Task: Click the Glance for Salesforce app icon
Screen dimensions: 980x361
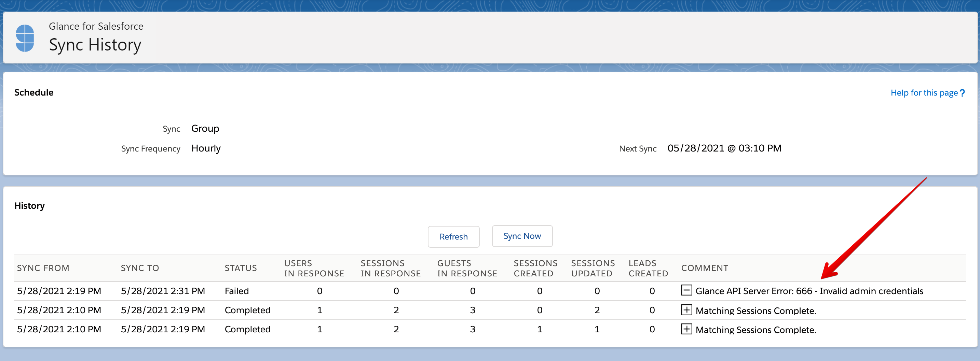Action: [x=25, y=38]
